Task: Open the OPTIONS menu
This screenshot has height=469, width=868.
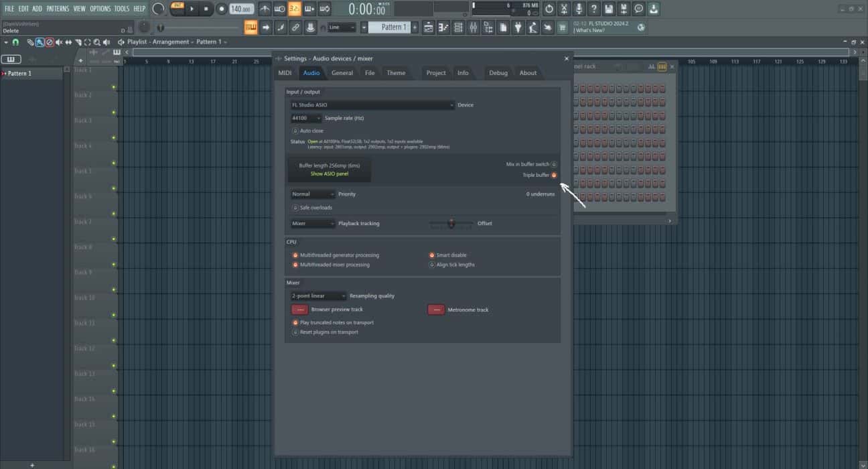Action: pos(100,9)
